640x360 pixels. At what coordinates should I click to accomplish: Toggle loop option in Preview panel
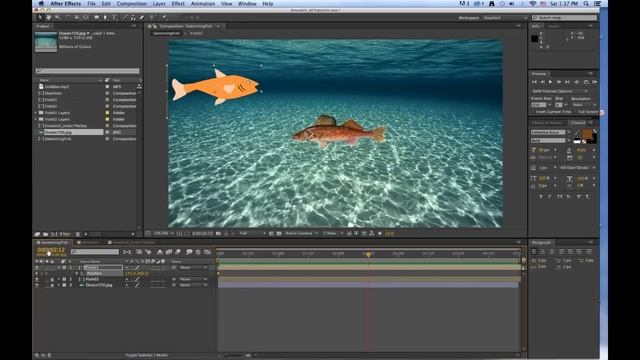coord(586,82)
